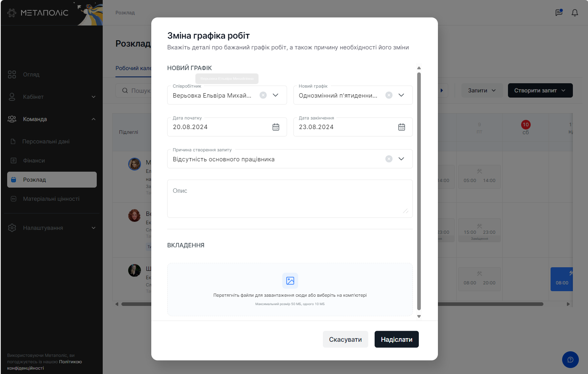
Task: Open Матеріальні цінності menu item
Action: click(x=52, y=199)
